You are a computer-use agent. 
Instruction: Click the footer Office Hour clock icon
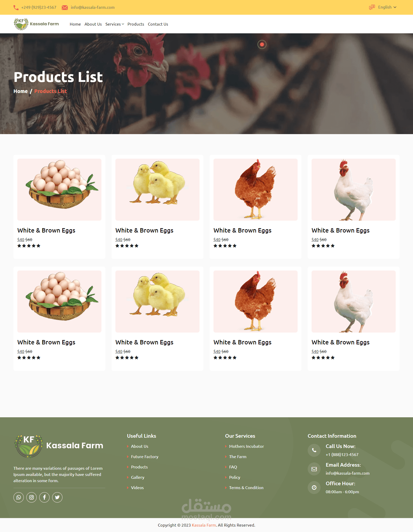coord(314,488)
